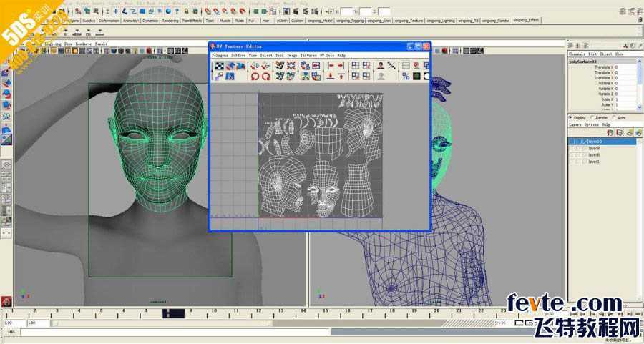Click the blue sphere render icon in status line
This screenshot has width=644, height=344.
169,11
